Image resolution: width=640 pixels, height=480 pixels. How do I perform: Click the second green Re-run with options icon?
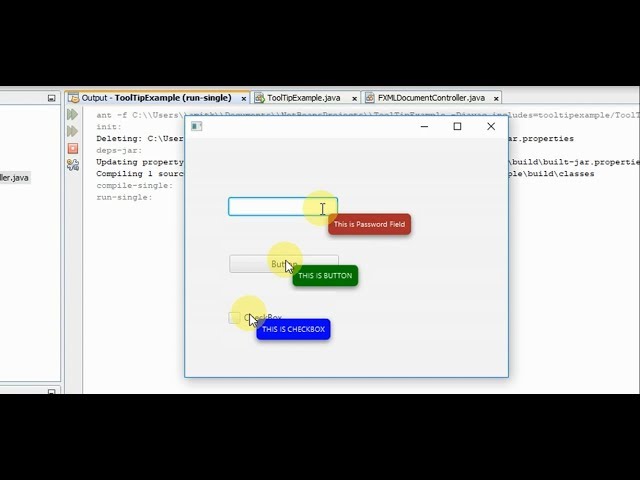[x=73, y=131]
